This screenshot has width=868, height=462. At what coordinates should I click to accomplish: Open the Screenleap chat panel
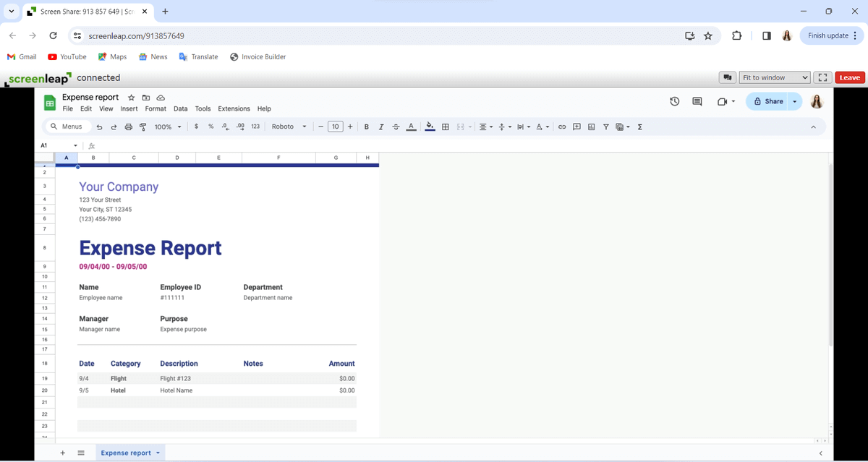click(x=728, y=77)
